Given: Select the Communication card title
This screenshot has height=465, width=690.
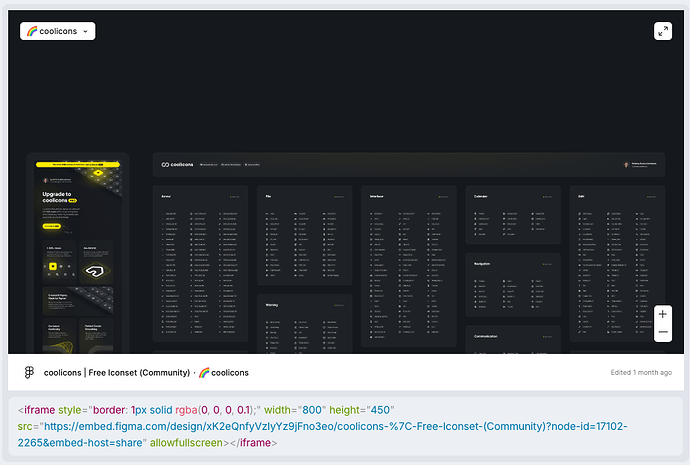Looking at the screenshot, I should [x=486, y=337].
